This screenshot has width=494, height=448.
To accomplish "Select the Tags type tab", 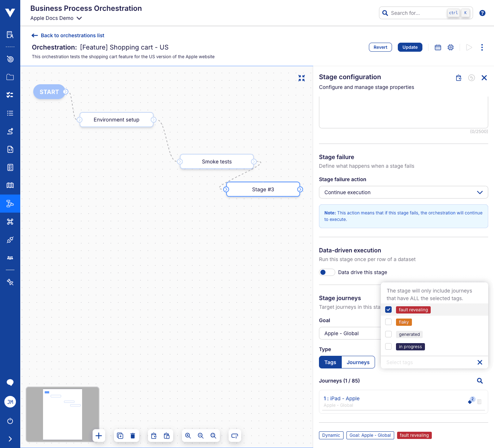I will click(x=330, y=362).
